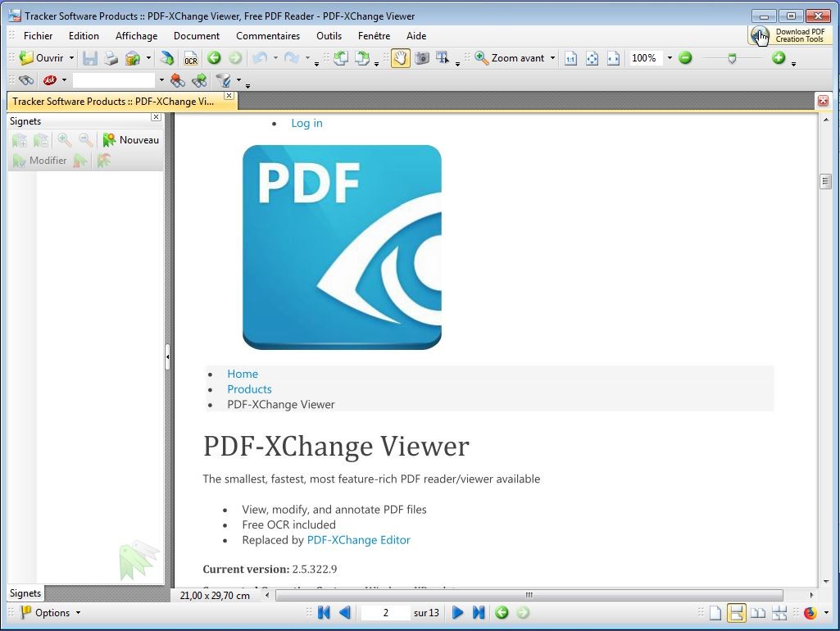Click the 1:1 actual size icon
This screenshot has width=840, height=631.
click(x=570, y=58)
